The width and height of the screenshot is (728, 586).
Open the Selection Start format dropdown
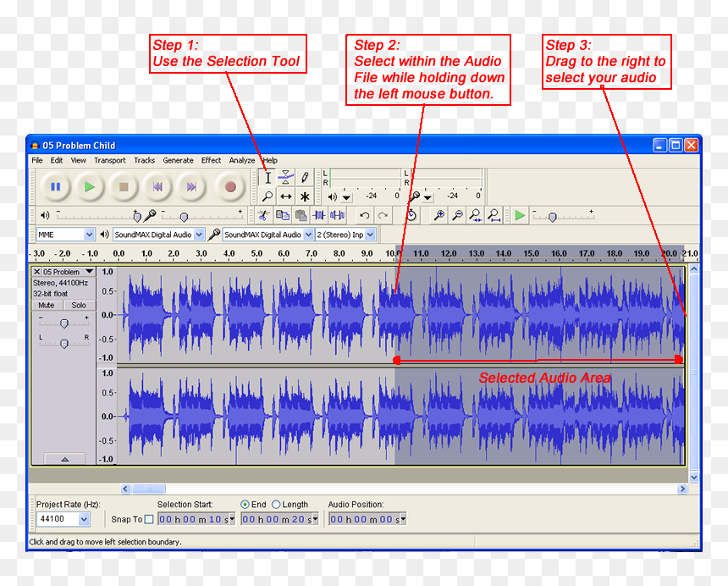[x=232, y=518]
